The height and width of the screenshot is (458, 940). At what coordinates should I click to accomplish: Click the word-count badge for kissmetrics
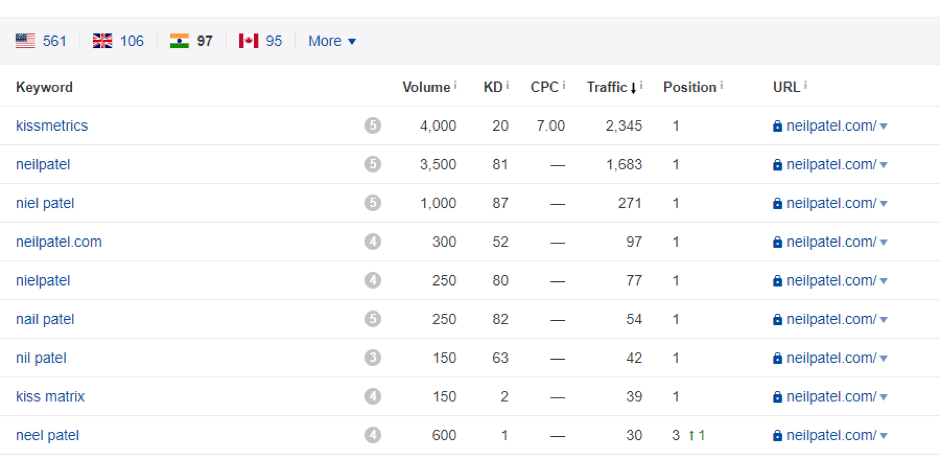tap(372, 126)
